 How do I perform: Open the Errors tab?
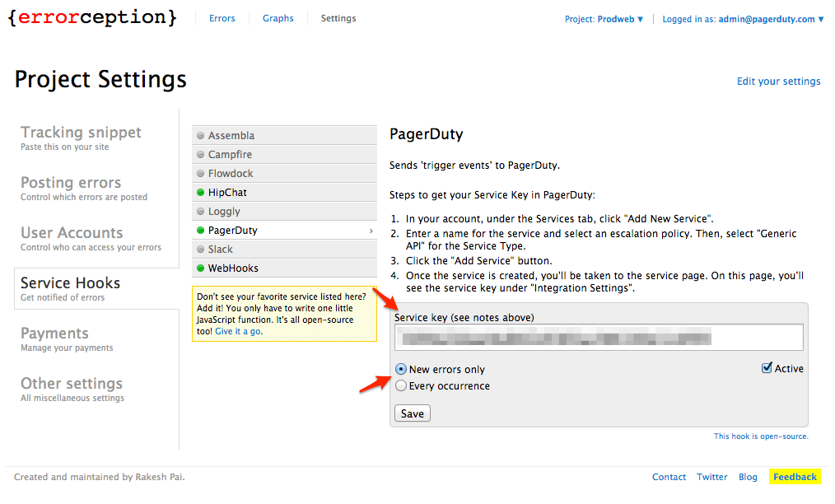(x=222, y=17)
